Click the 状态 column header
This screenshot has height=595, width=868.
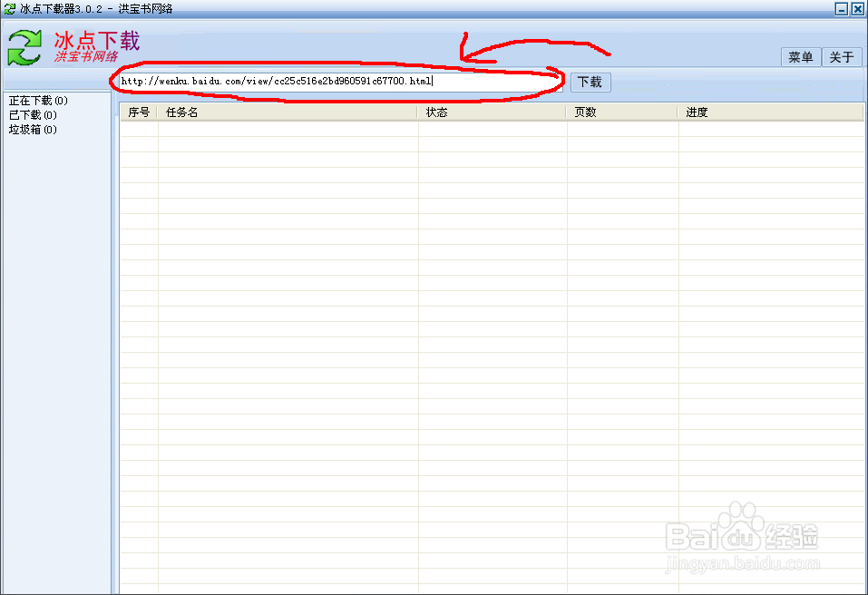[492, 112]
